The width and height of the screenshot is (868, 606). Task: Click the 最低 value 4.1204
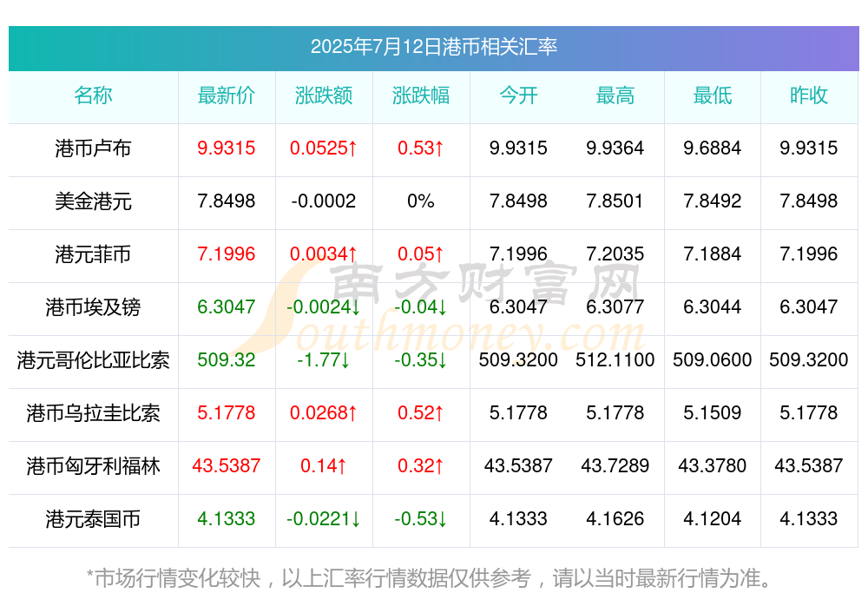(x=713, y=518)
